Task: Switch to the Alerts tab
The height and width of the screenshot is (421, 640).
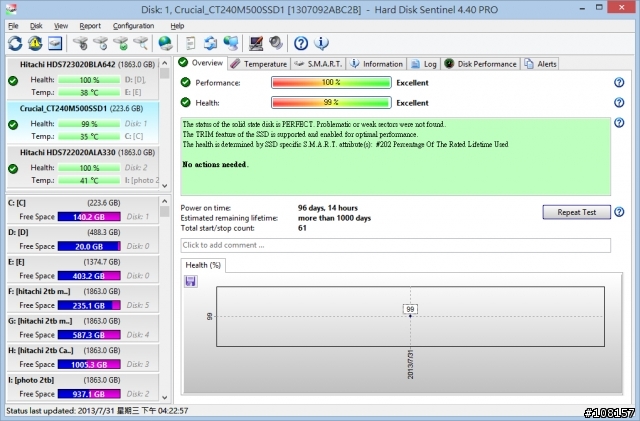Action: click(x=540, y=64)
